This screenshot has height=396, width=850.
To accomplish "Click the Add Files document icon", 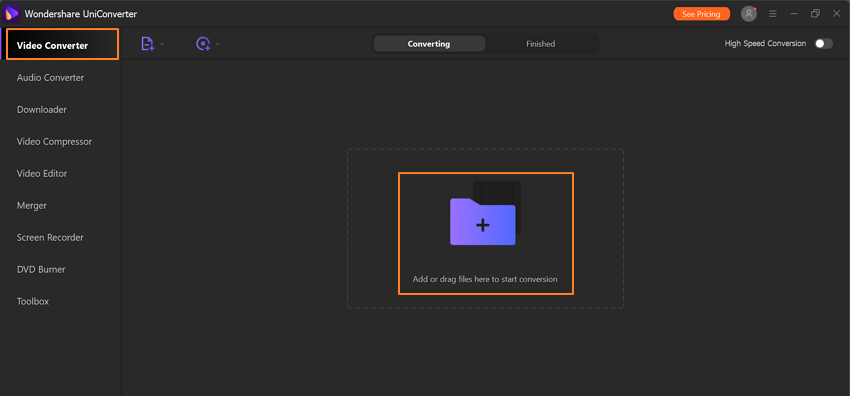I will [147, 44].
